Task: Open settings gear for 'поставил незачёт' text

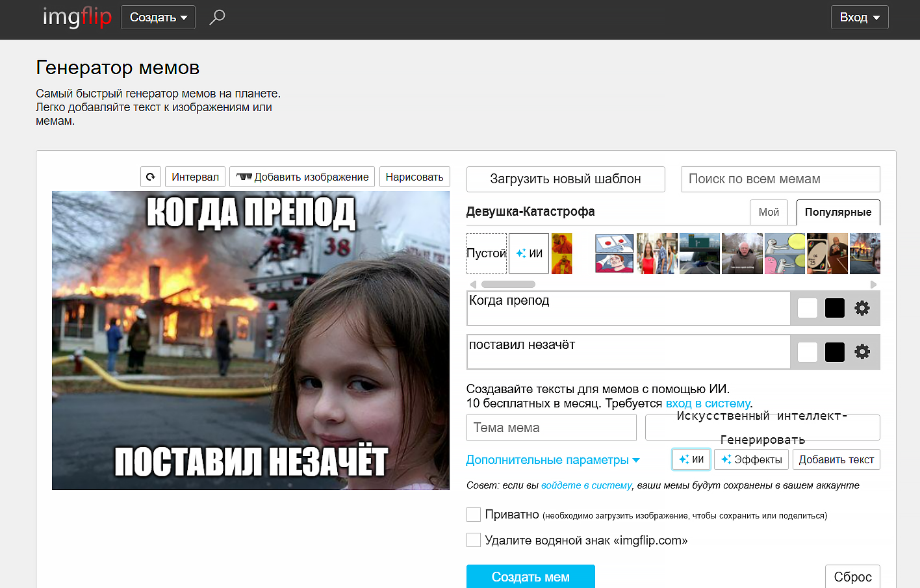Action: 862,352
